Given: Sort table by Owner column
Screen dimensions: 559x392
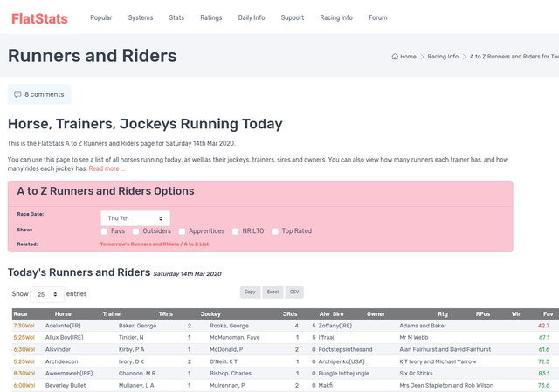Looking at the screenshot, I should pyautogui.click(x=376, y=314).
